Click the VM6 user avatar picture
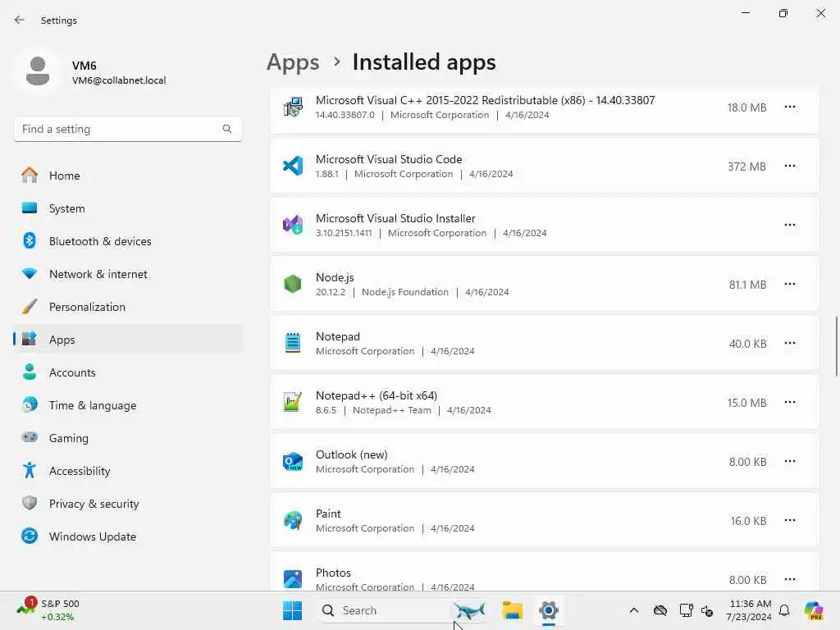Viewport: 840px width, 630px height. 38,72
